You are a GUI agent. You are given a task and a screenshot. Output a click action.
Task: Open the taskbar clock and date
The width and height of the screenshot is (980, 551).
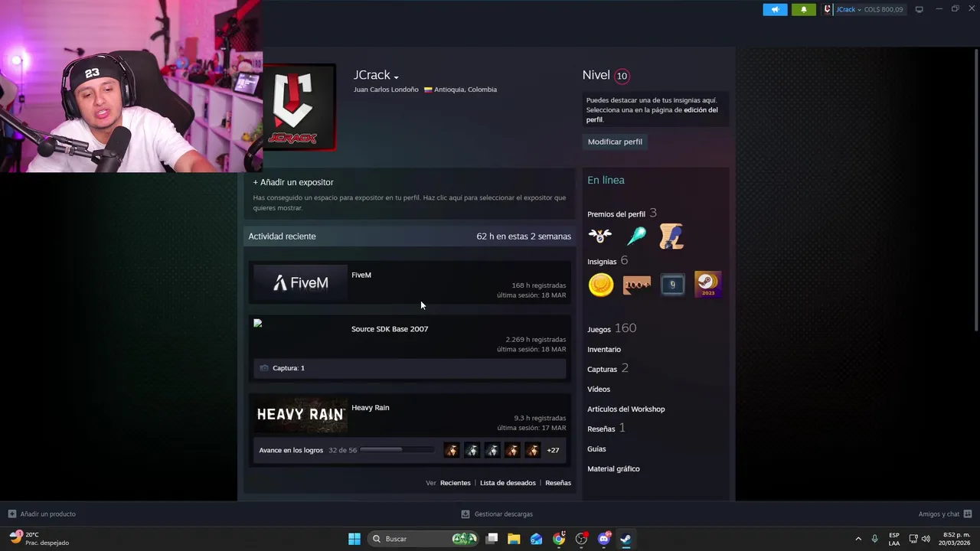click(954, 539)
